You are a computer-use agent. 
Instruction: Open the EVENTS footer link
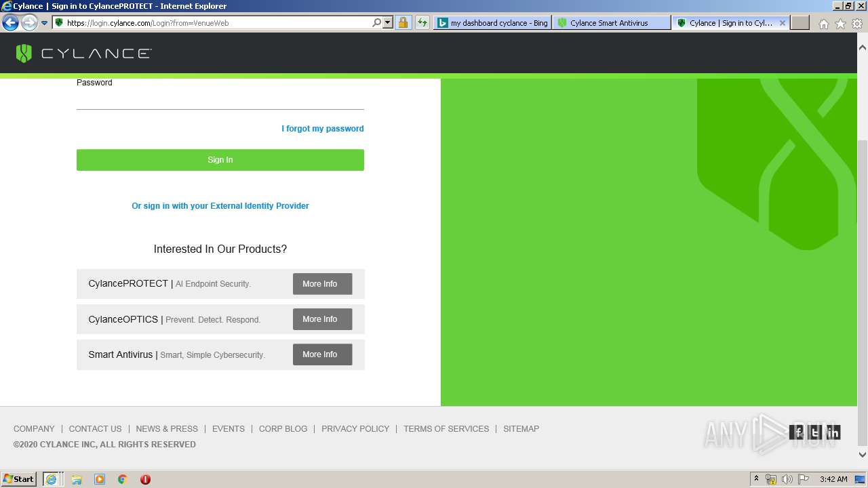click(229, 429)
